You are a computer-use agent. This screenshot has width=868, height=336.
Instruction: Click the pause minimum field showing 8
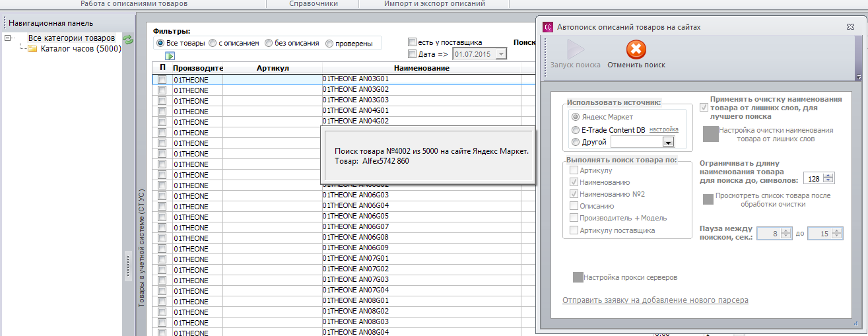[768, 233]
